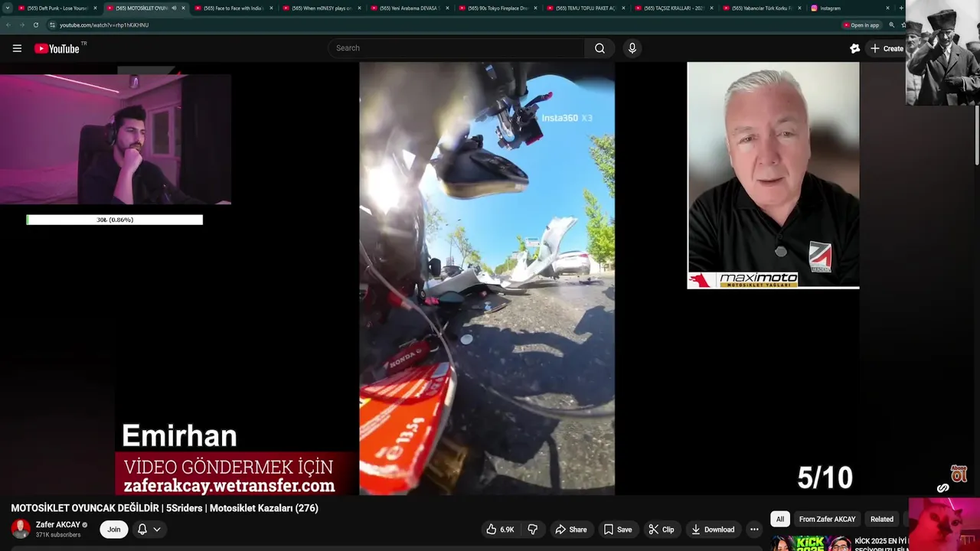Select the Related filter chip
This screenshot has height=551, width=980.
click(x=881, y=519)
